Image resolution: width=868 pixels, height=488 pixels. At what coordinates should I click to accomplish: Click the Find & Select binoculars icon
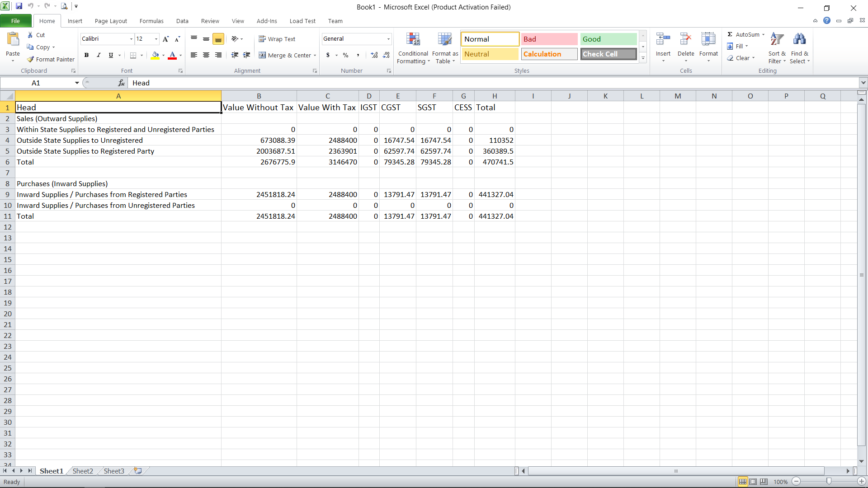pos(799,40)
